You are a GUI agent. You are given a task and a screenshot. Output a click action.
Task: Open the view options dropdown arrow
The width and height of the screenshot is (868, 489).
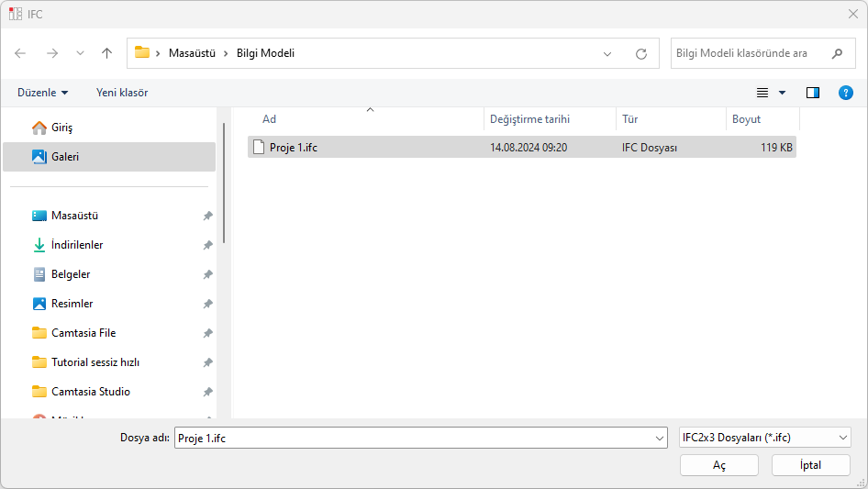click(x=783, y=93)
